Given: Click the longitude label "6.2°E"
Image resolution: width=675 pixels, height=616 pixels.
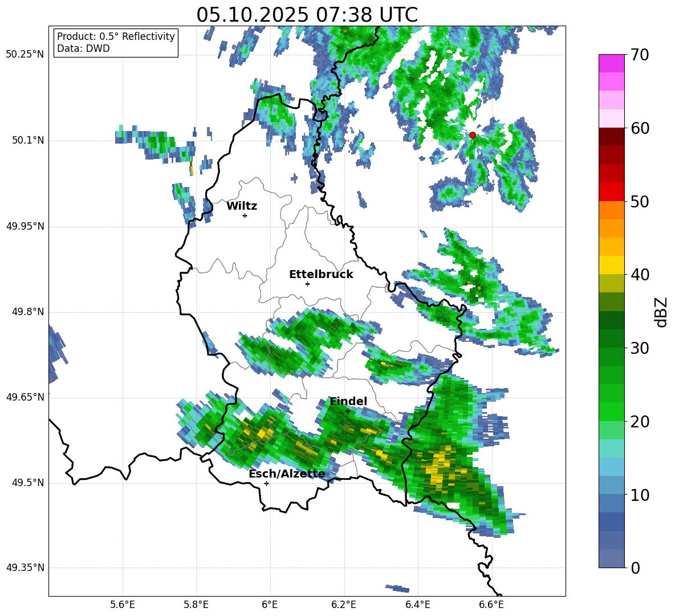Looking at the screenshot, I should pos(344,605).
